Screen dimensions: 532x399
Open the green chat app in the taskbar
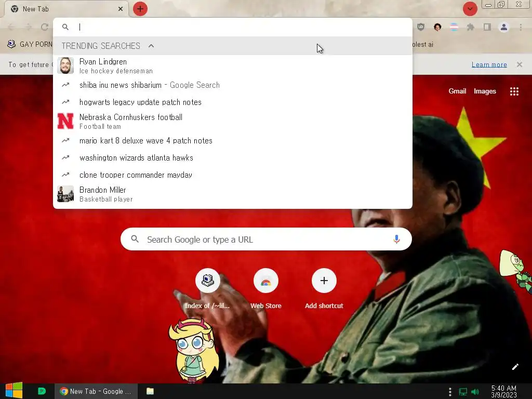pyautogui.click(x=42, y=391)
